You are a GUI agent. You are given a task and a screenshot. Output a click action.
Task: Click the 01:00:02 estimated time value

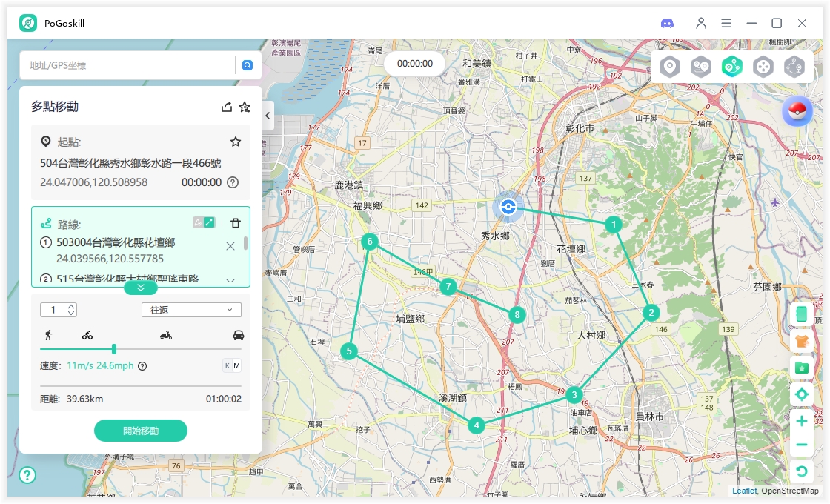[223, 399]
